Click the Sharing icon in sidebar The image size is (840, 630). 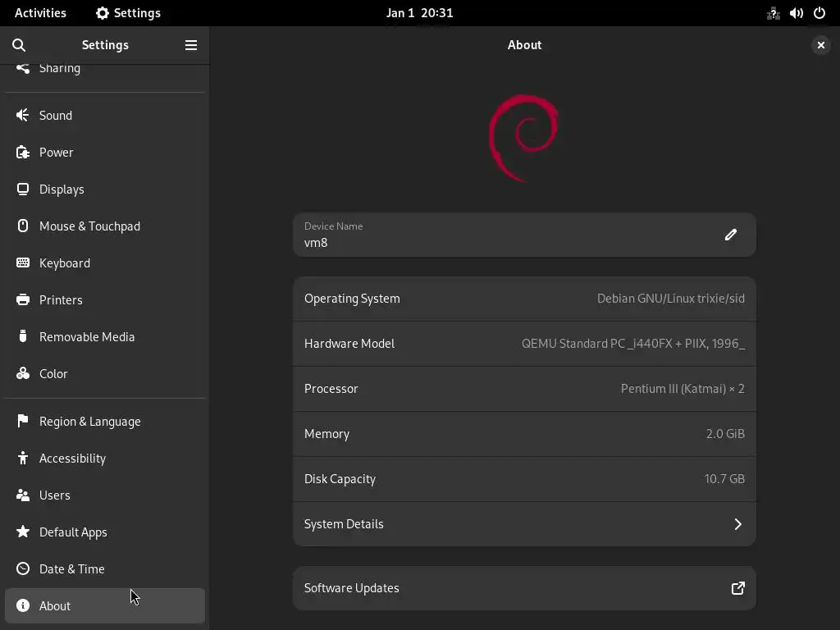[x=22, y=68]
